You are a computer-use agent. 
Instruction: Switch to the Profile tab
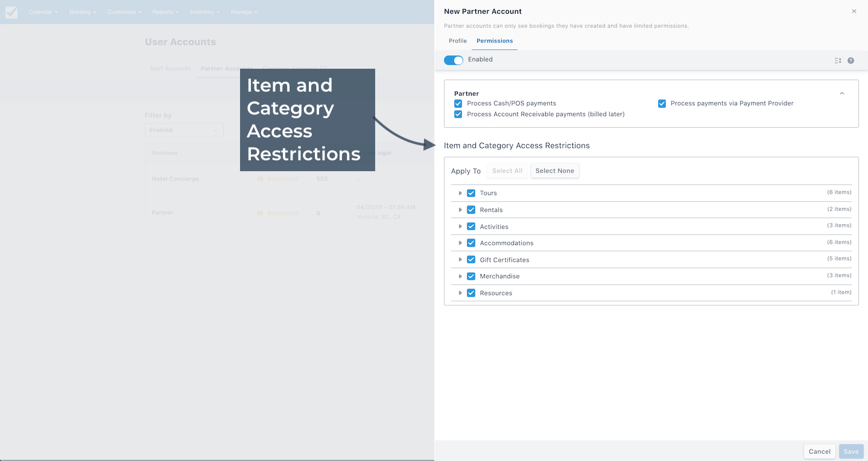(458, 41)
